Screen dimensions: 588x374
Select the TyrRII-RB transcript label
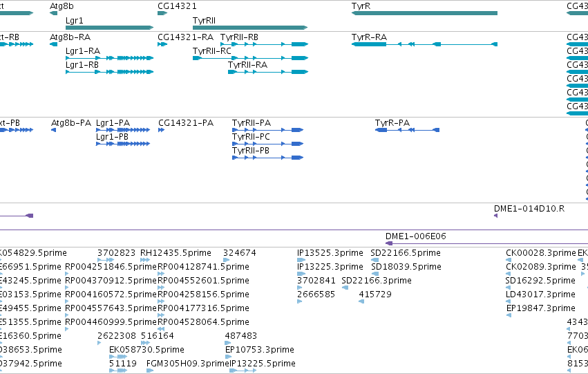(x=239, y=37)
